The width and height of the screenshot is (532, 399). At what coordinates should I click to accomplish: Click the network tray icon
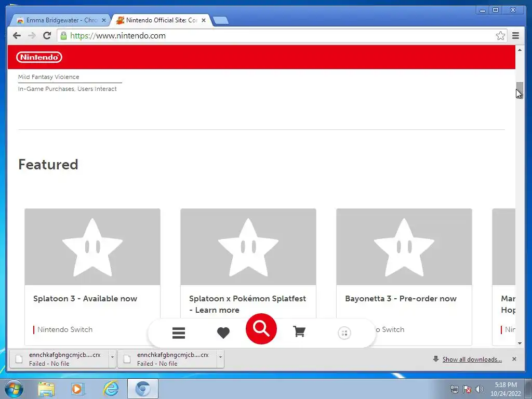tap(454, 389)
